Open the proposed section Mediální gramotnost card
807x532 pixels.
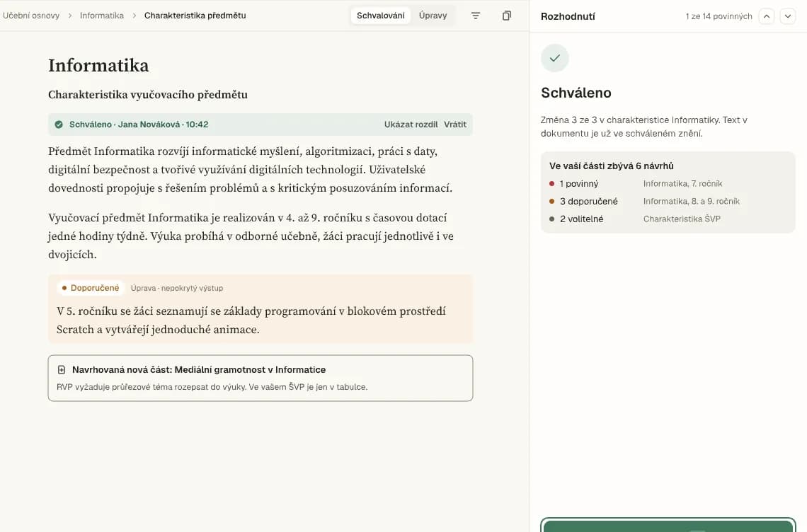pos(261,378)
